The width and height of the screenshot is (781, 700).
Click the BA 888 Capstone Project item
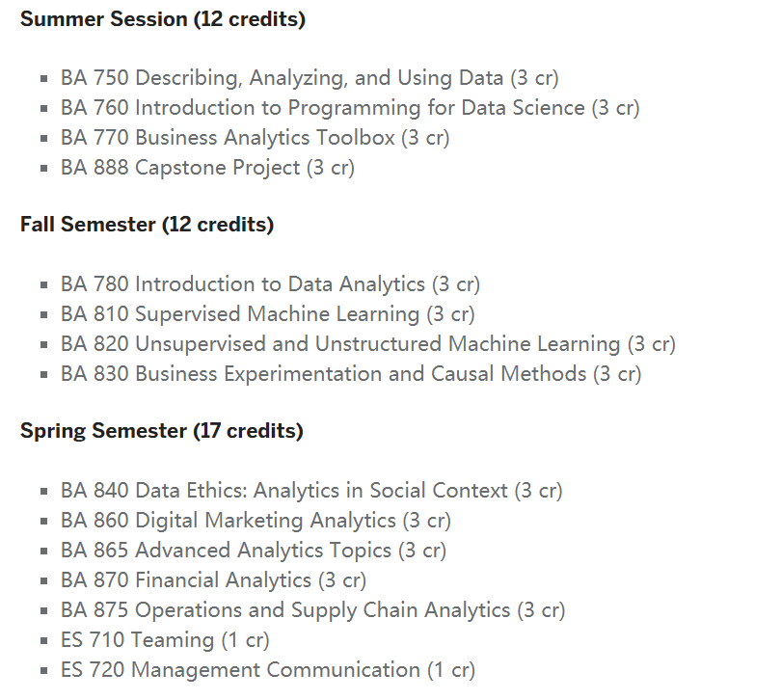click(x=207, y=168)
